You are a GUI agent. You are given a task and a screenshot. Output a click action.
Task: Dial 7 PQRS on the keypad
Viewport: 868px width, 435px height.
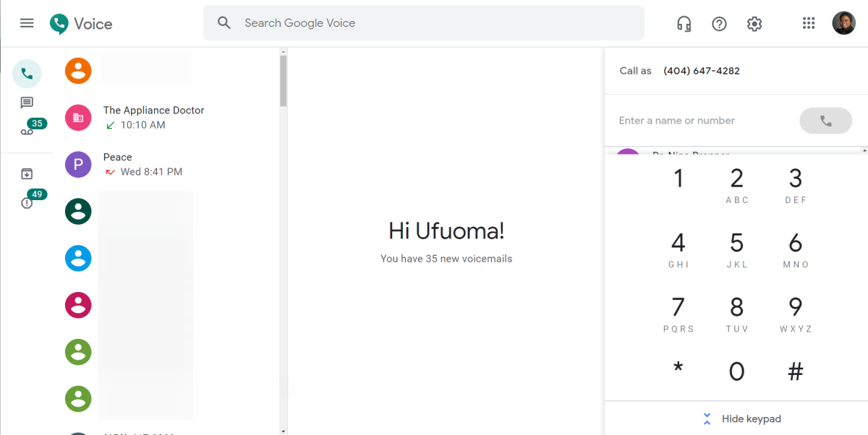click(678, 314)
